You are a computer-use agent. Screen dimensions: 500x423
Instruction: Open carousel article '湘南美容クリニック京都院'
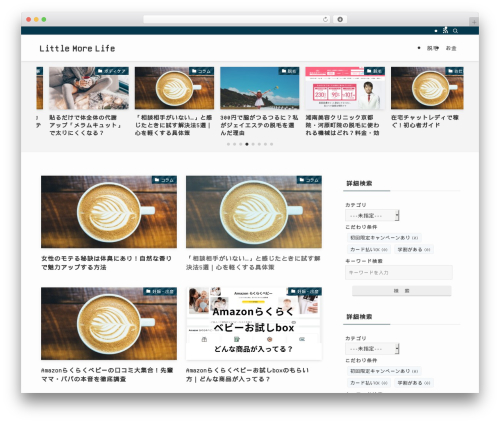point(343,125)
